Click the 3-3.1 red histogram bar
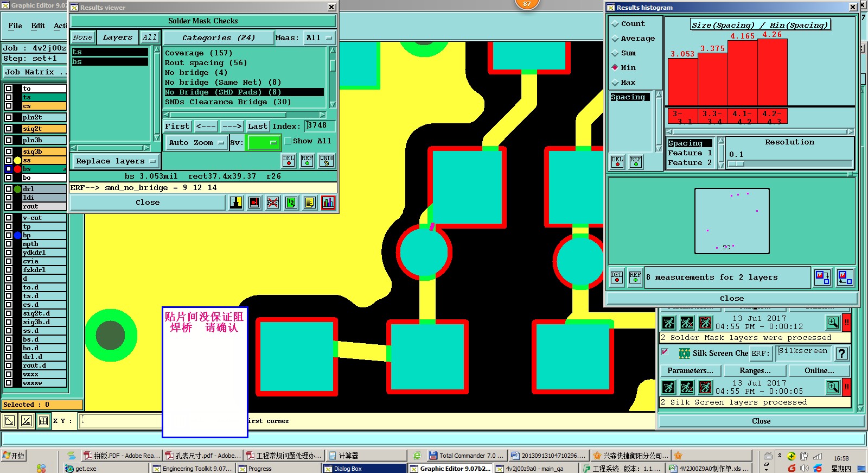This screenshot has height=473, width=868. [x=682, y=81]
